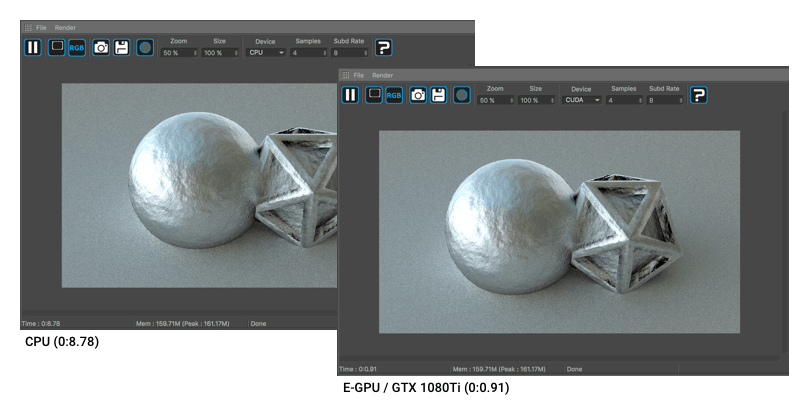Click 'CPU (0:8.78)' caption text
809x415 pixels.
[62, 342]
